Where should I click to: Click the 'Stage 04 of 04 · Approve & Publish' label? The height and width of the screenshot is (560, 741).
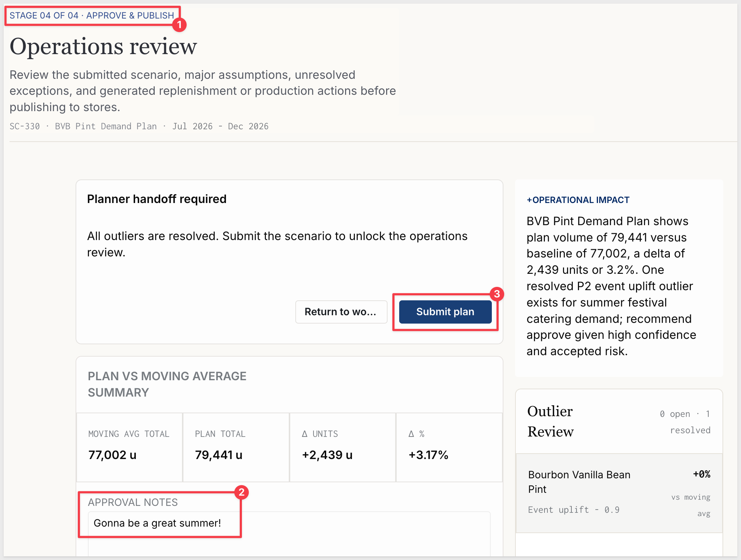(x=92, y=16)
